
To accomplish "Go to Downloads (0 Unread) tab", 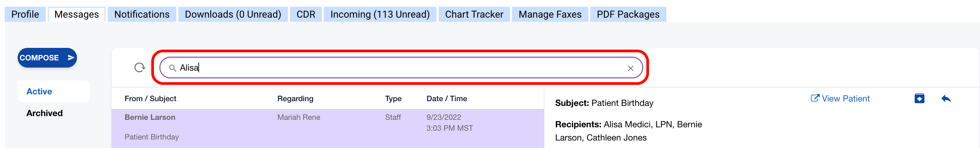I will pyautogui.click(x=233, y=15).
